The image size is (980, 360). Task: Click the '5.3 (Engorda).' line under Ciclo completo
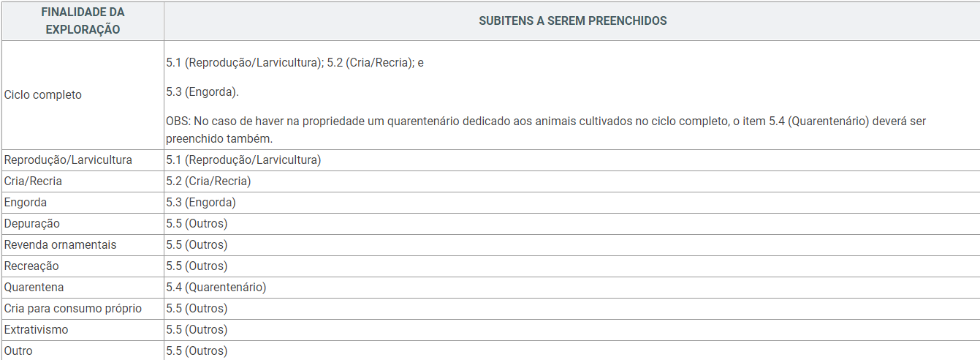click(202, 92)
